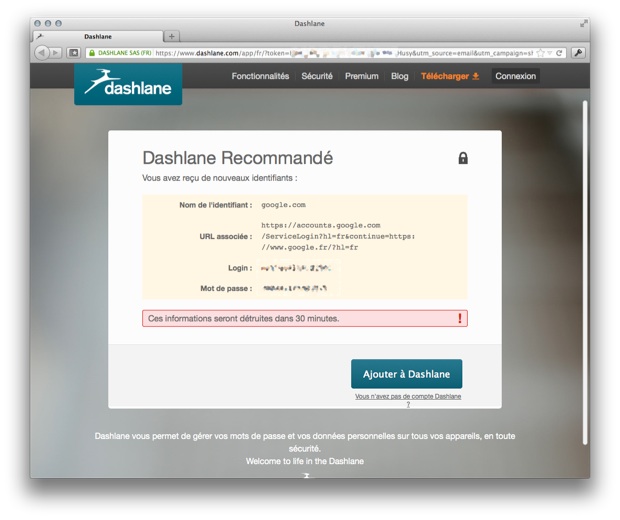The height and width of the screenshot is (520, 620).
Task: Click the Ajouter à Dashlane button
Action: pos(406,374)
